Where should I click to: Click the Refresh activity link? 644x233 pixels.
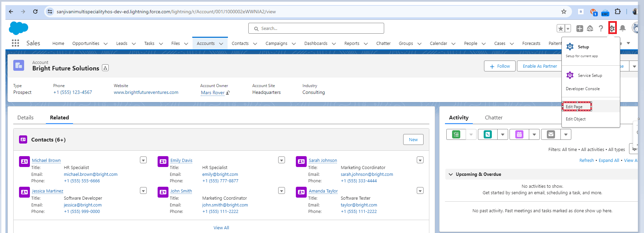pos(587,160)
